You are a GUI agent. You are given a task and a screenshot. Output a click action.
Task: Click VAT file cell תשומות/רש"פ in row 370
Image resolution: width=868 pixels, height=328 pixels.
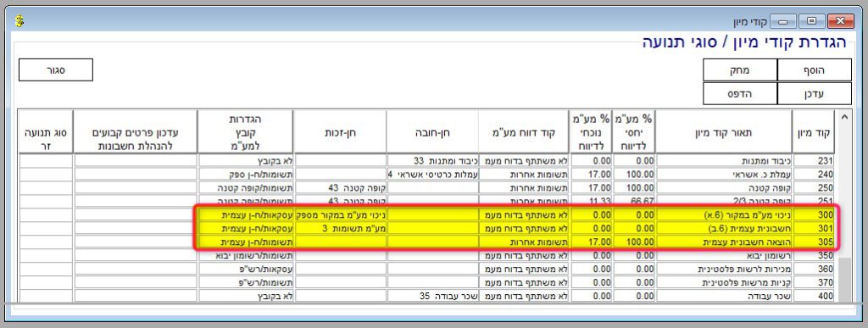[x=245, y=282]
